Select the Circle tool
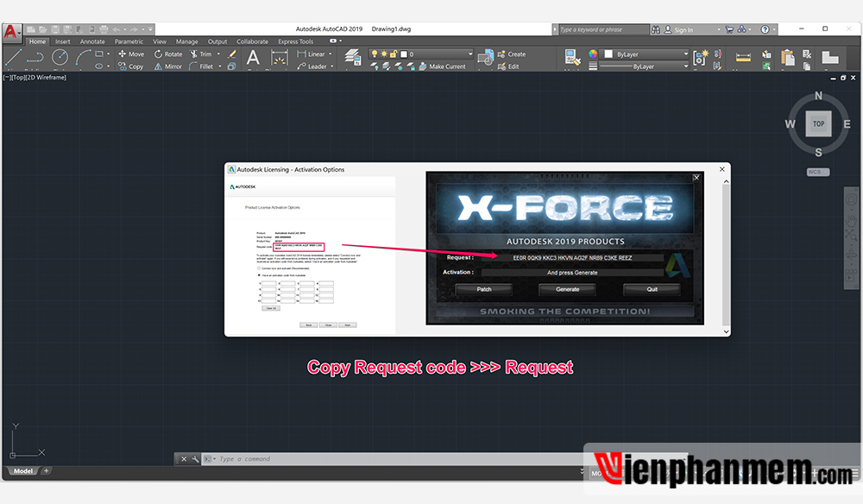 tap(60, 57)
